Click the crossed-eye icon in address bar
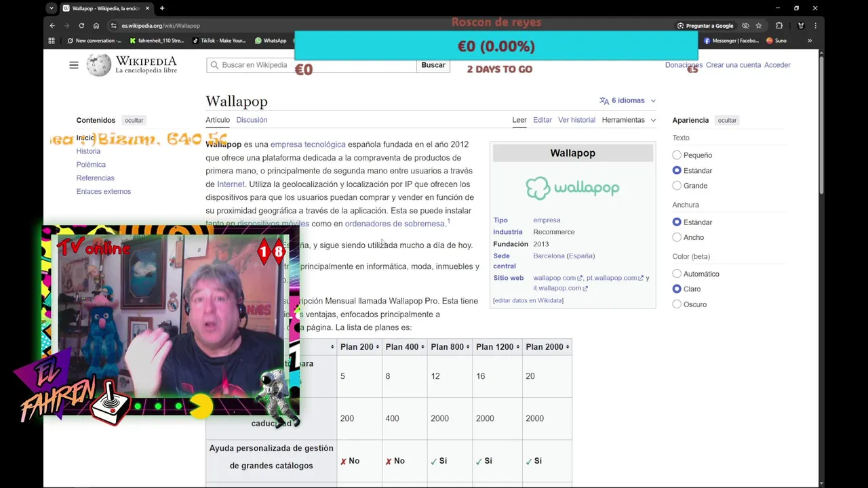This screenshot has width=868, height=488. pos(745,26)
